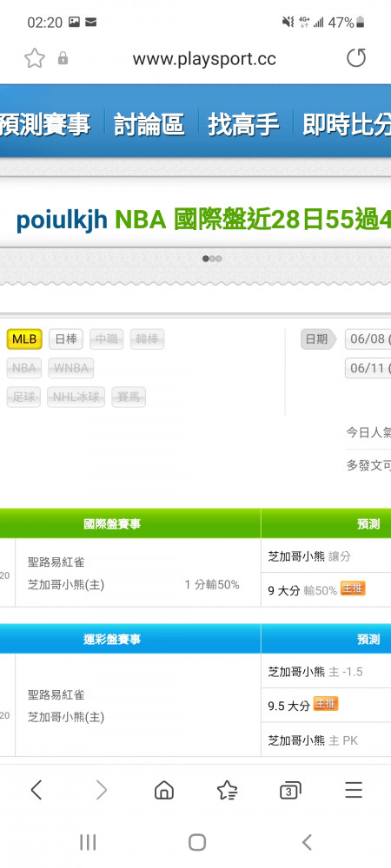Tap the gallery notification icon in status bar
Screen dimensions: 391x868
[74, 23]
